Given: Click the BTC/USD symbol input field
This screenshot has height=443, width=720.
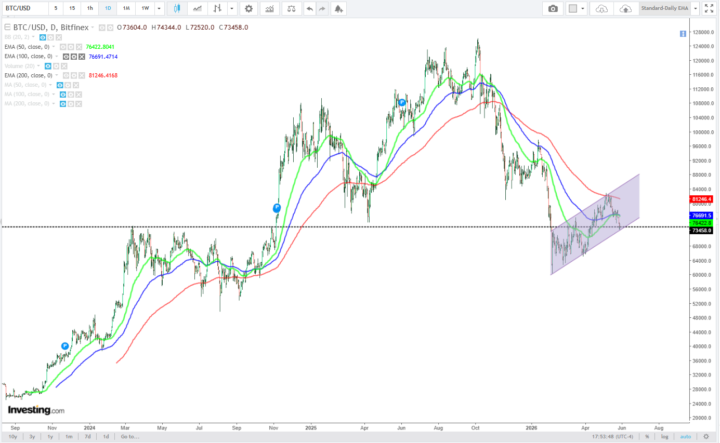Looking at the screenshot, I should [x=25, y=9].
